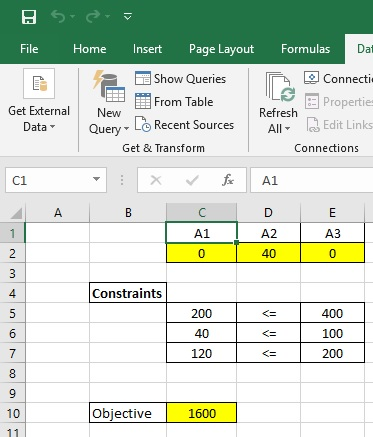Click the Edit Links icon
This screenshot has width=373, height=437.
(313, 125)
